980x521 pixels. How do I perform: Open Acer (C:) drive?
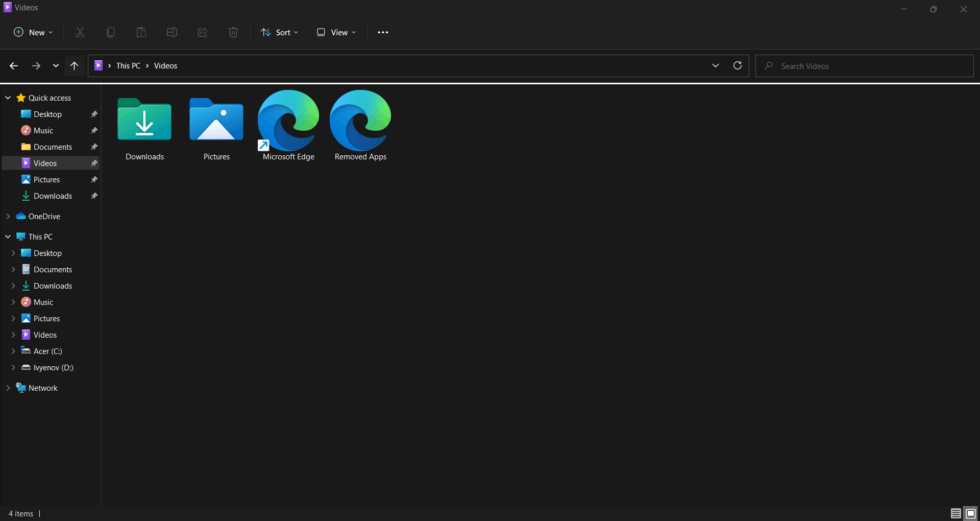(47, 351)
